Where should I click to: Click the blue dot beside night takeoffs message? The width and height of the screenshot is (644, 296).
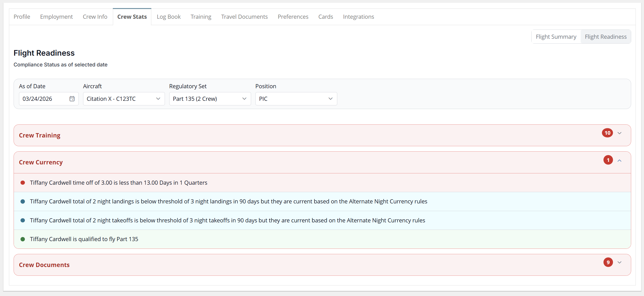[x=23, y=220]
